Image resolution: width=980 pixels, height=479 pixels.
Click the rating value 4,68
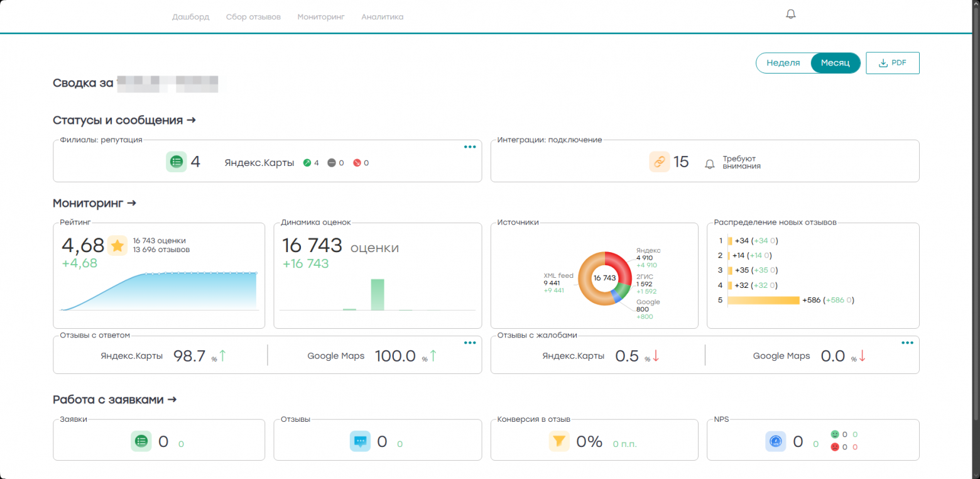[x=83, y=245]
